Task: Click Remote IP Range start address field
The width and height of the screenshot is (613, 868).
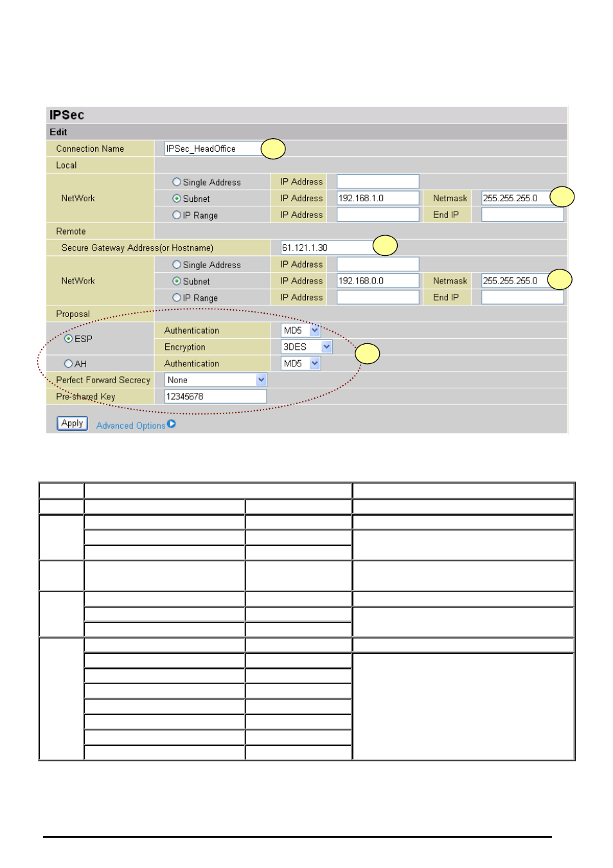Action: click(378, 297)
